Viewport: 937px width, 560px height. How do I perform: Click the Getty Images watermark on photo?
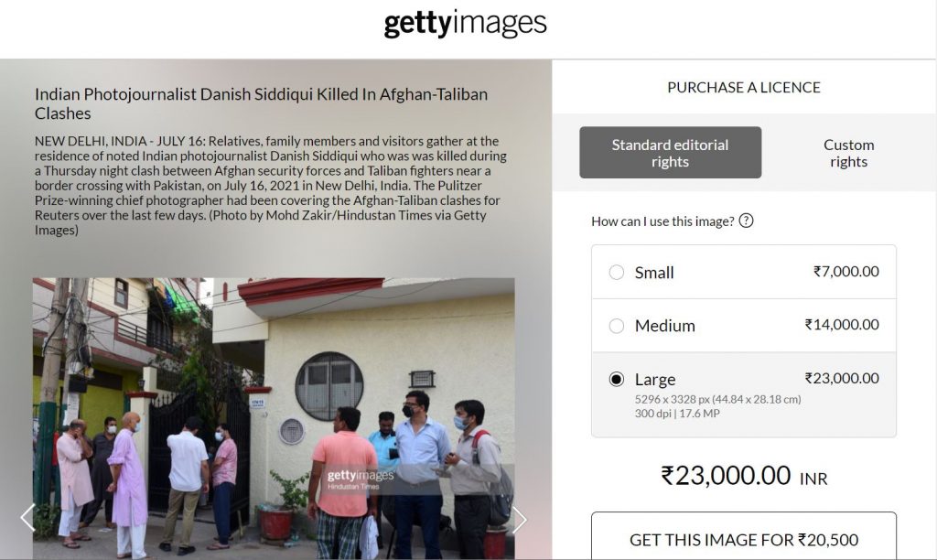click(361, 479)
